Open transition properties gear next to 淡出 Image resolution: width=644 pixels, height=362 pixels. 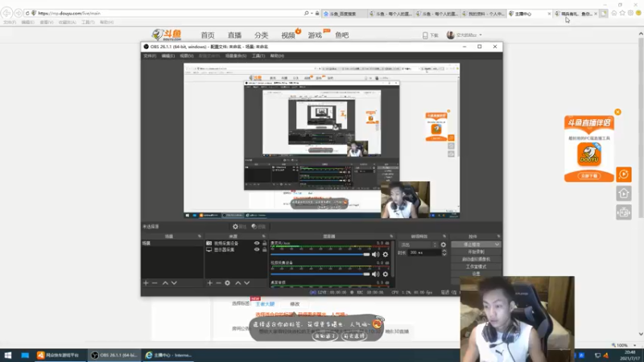[444, 245]
